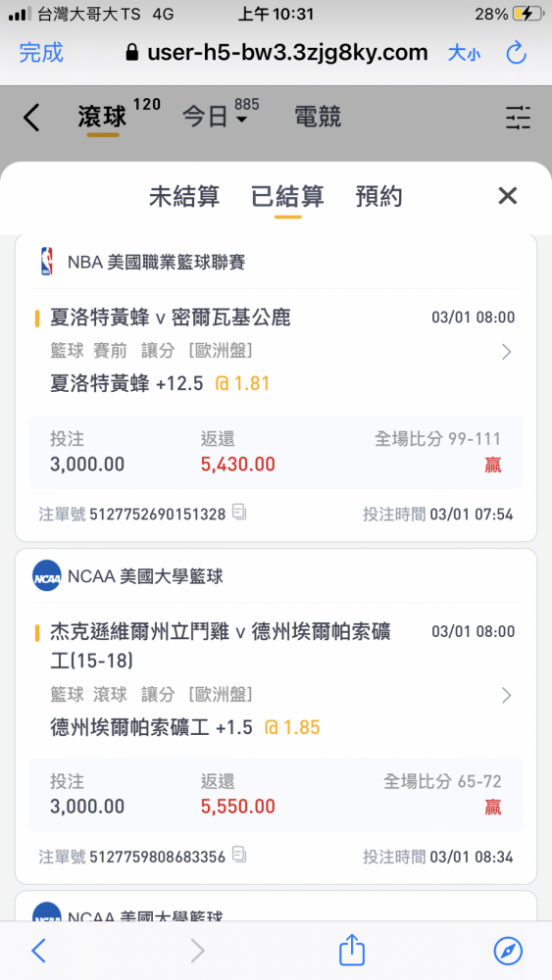The height and width of the screenshot is (980, 552).
Task: Click the NCAA league logo
Action: 47,575
